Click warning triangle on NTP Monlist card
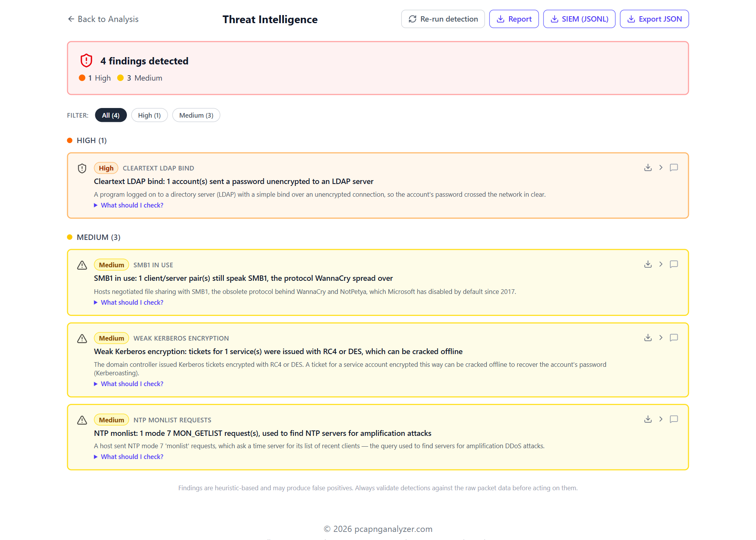Image resolution: width=756 pixels, height=540 pixels. pyautogui.click(x=82, y=420)
